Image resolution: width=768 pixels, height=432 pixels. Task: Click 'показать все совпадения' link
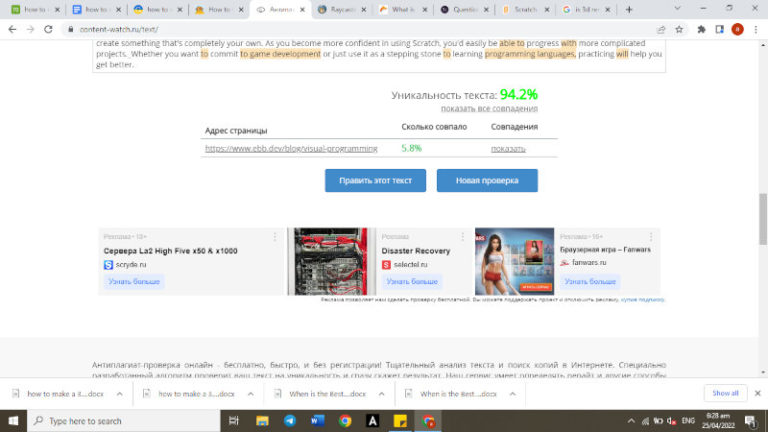point(489,108)
